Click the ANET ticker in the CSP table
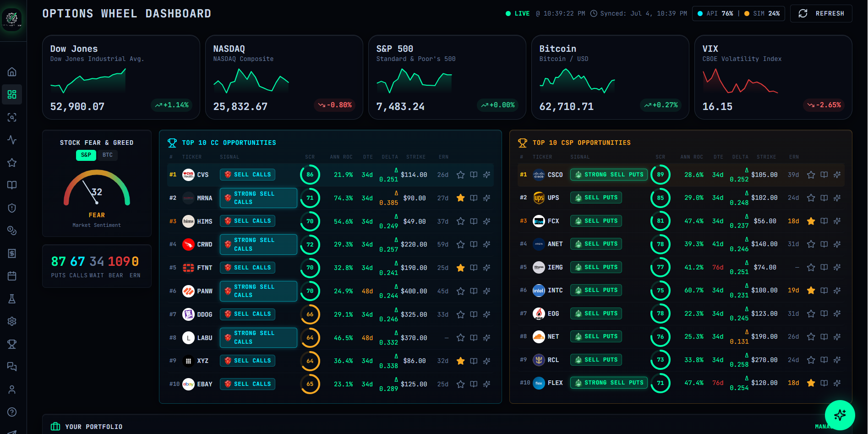The height and width of the screenshot is (434, 868). 555,244
